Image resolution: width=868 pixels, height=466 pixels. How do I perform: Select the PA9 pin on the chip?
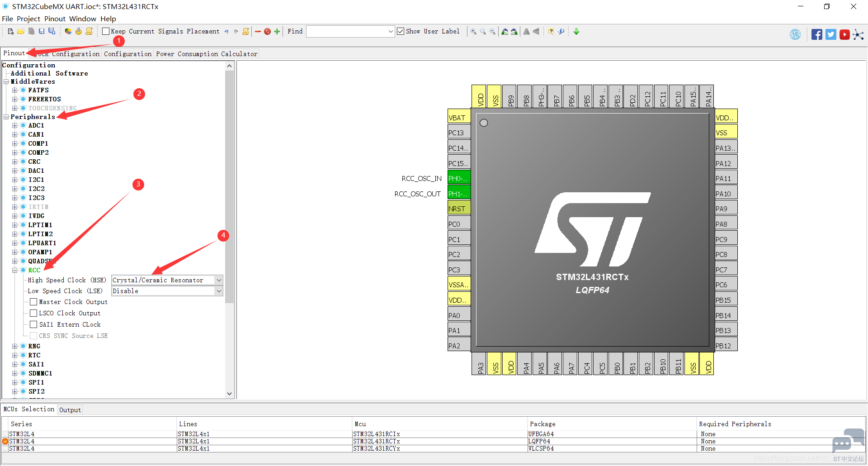[x=726, y=209]
